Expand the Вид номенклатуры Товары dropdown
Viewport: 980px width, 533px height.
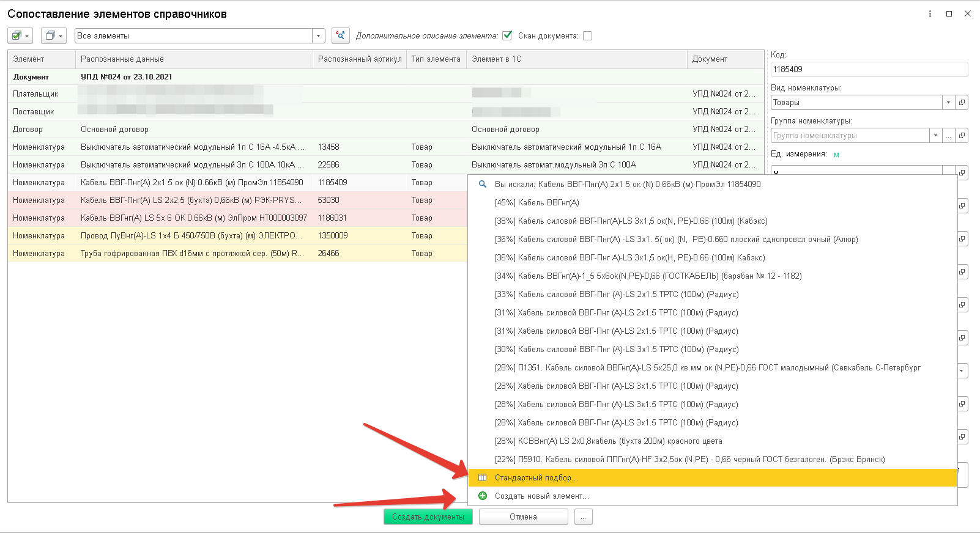pos(948,103)
